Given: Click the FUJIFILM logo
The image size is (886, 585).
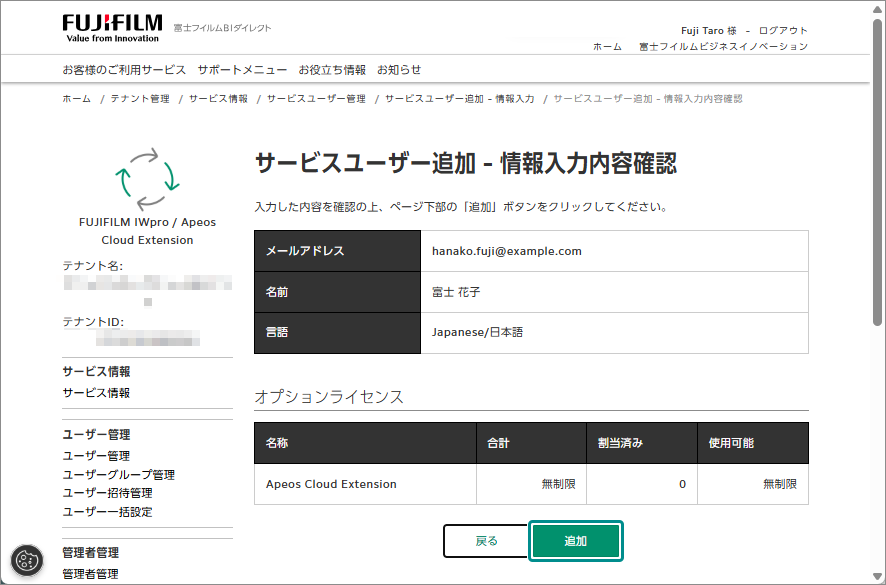Looking at the screenshot, I should pyautogui.click(x=112, y=28).
